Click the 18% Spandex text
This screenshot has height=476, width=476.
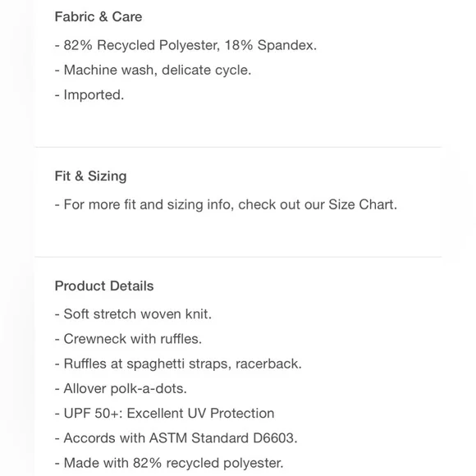271,45
